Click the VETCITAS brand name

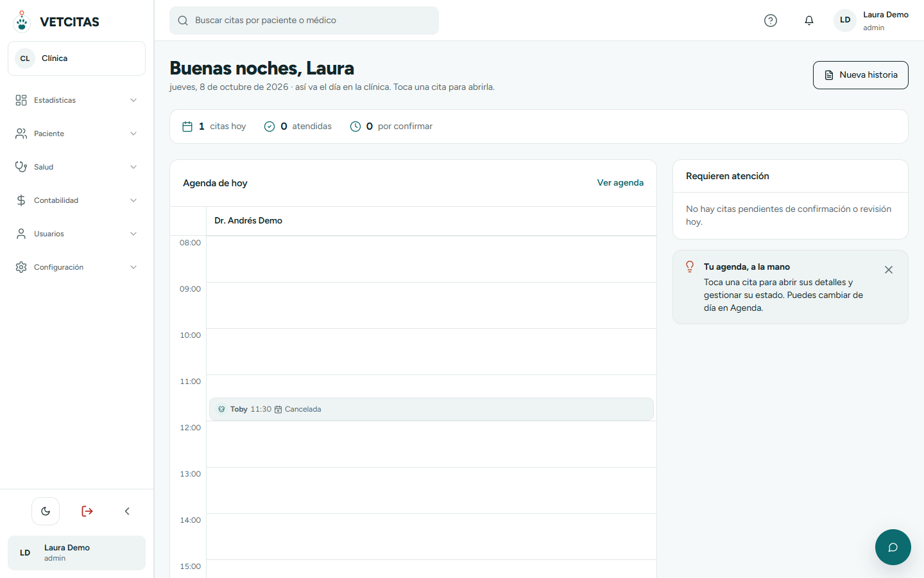pos(69,22)
